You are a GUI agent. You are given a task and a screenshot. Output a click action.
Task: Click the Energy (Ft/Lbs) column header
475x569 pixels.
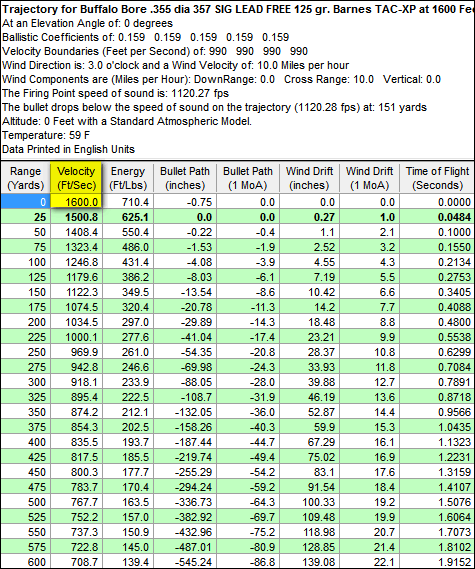tap(128, 178)
